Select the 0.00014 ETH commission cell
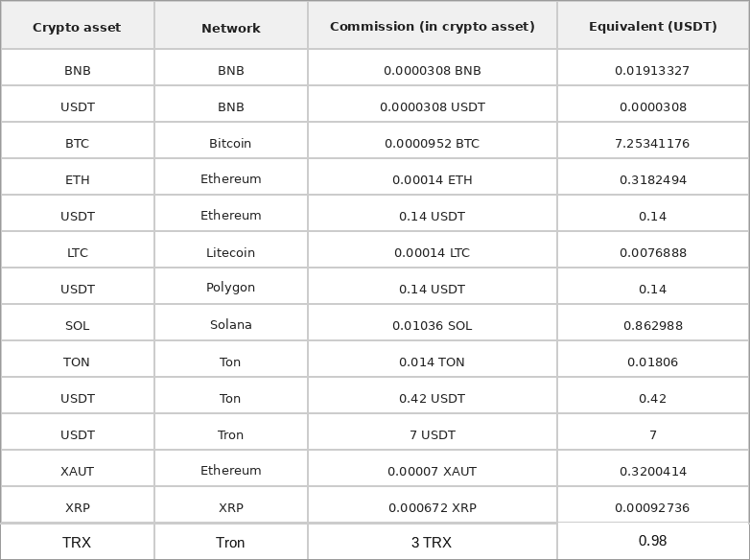This screenshot has height=560, width=750. click(x=433, y=180)
